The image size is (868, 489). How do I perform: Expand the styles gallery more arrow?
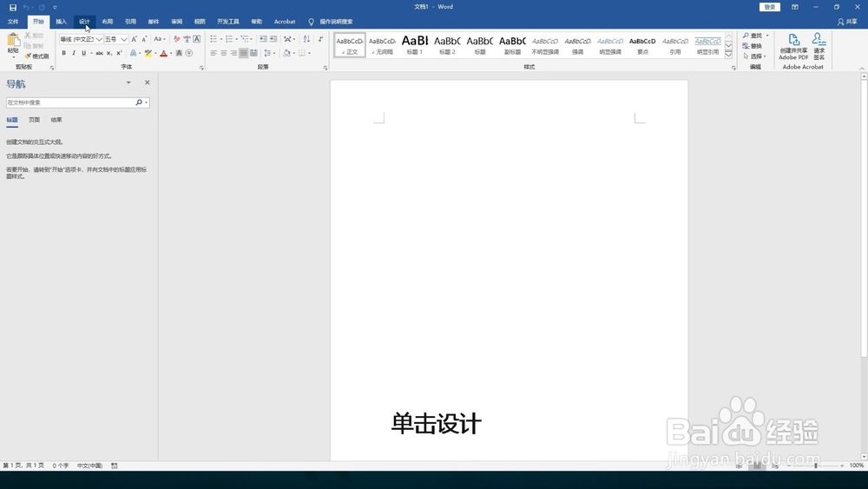click(728, 55)
